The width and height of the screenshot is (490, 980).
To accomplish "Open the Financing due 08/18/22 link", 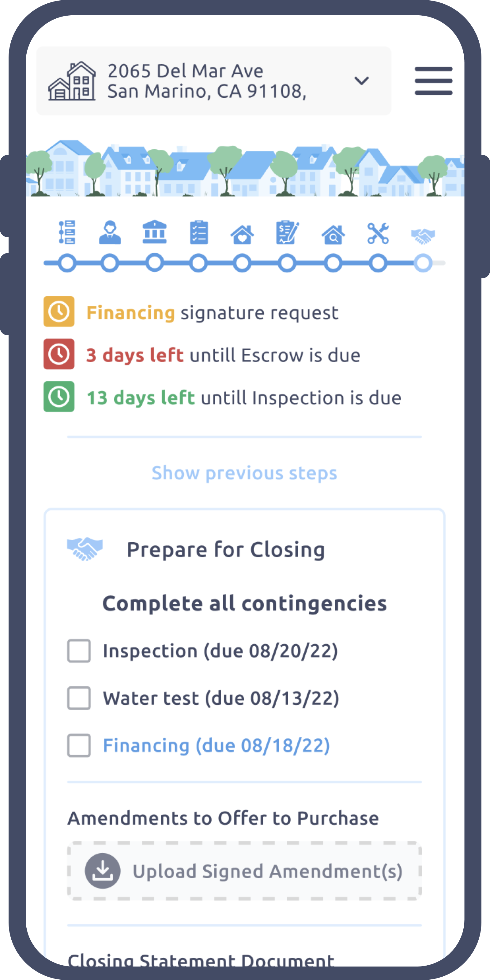I will (217, 745).
